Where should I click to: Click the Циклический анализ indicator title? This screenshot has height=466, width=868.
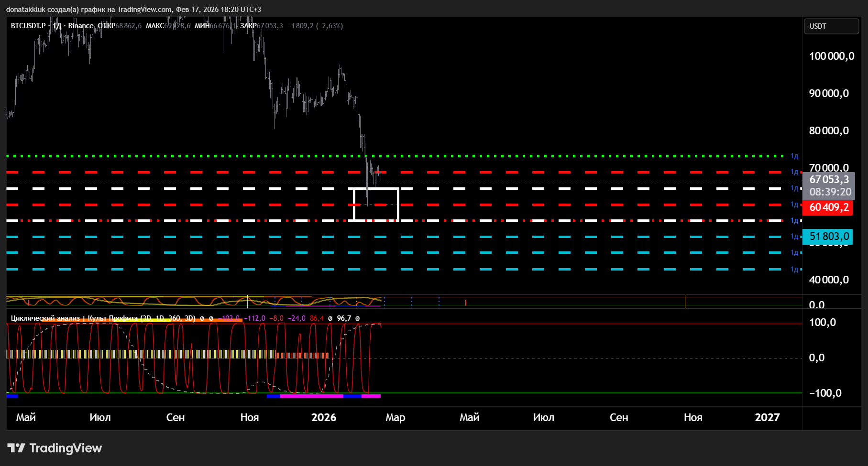45,318
